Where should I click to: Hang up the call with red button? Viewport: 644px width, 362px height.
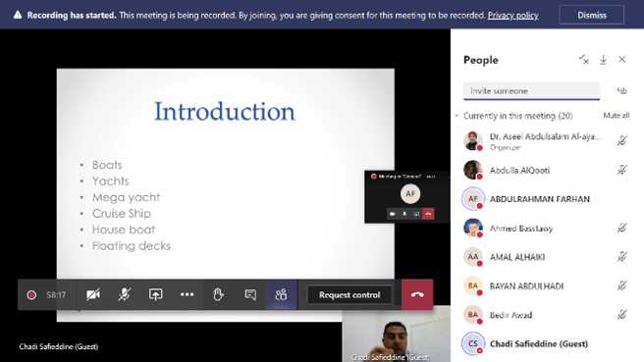click(x=417, y=294)
